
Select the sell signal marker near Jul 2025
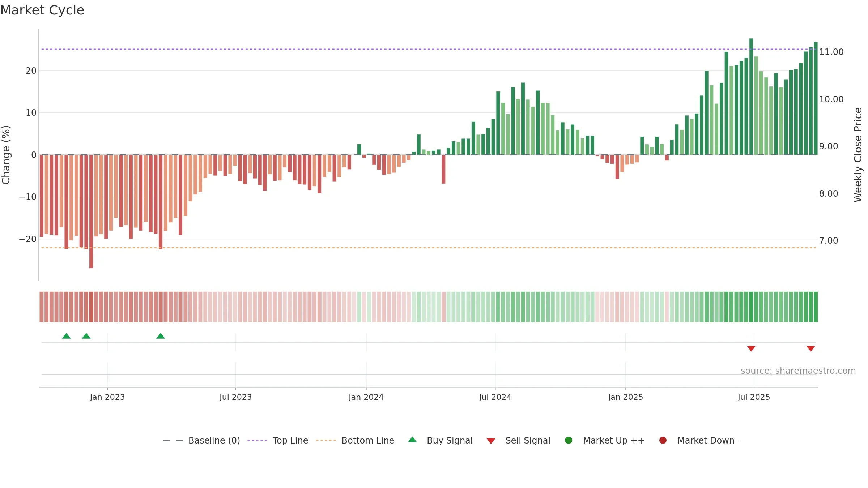751,348
